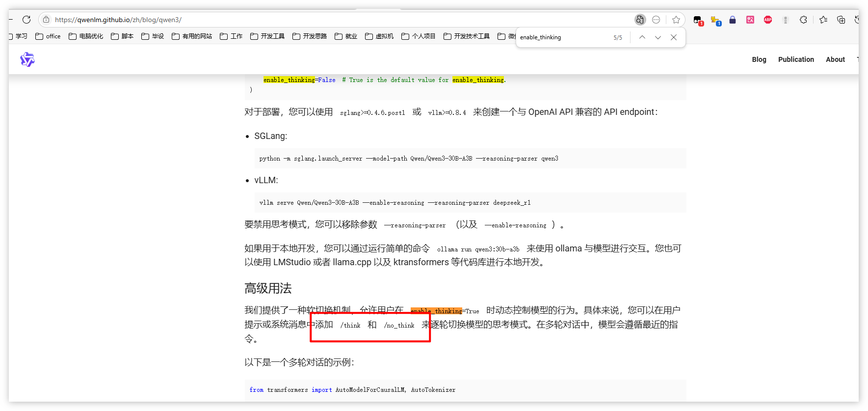Click the Qwen logo on the blog header
This screenshot has height=411, width=868.
tap(27, 59)
